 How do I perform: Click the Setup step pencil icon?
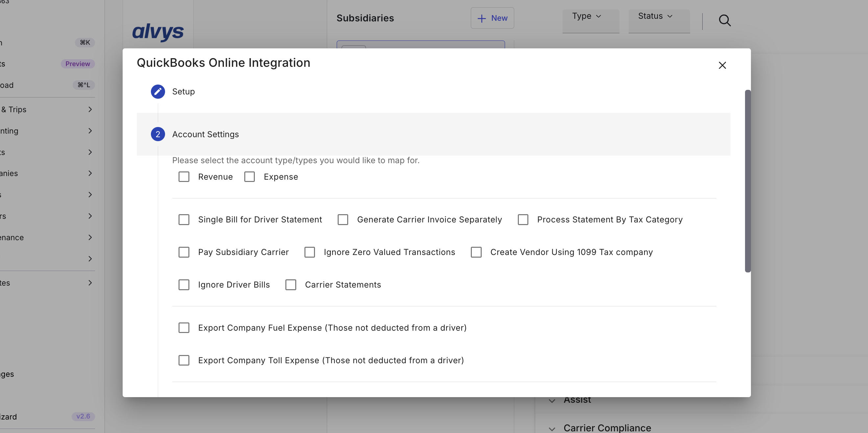point(158,91)
